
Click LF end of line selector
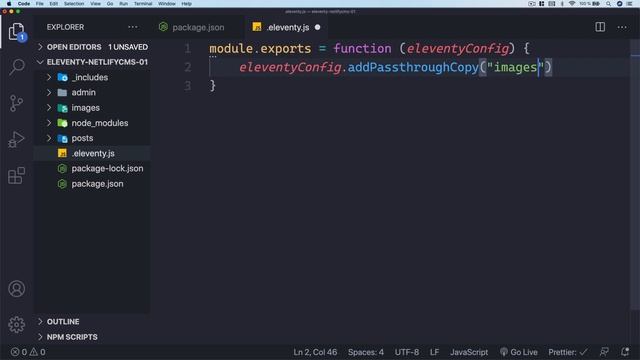click(434, 352)
